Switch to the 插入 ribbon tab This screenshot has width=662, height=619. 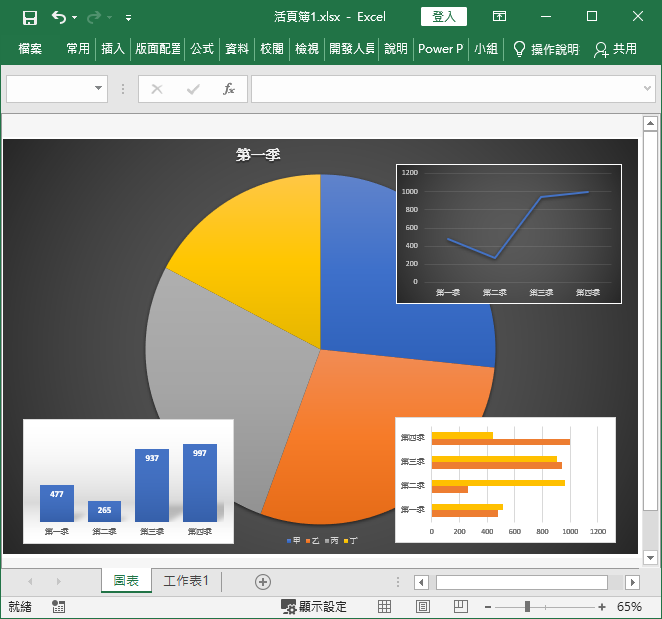coord(113,49)
